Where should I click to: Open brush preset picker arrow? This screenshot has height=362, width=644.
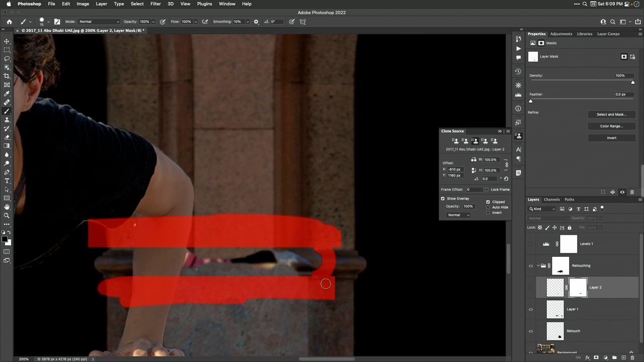(x=48, y=22)
